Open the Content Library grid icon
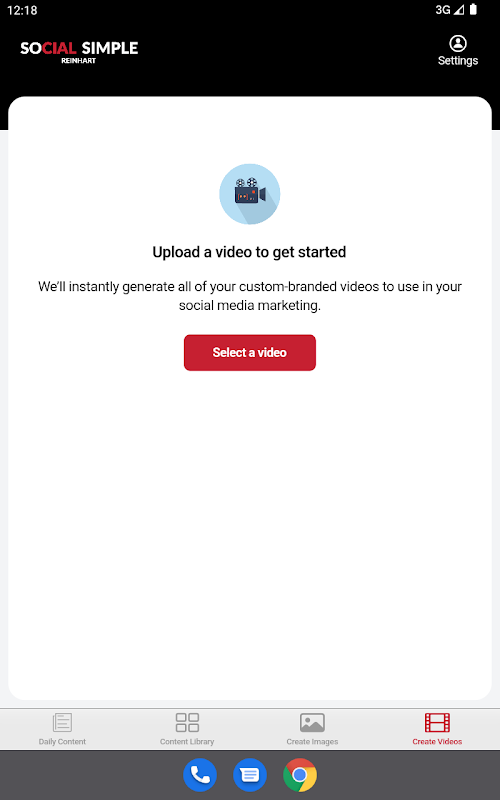The width and height of the screenshot is (500, 800). click(x=187, y=722)
